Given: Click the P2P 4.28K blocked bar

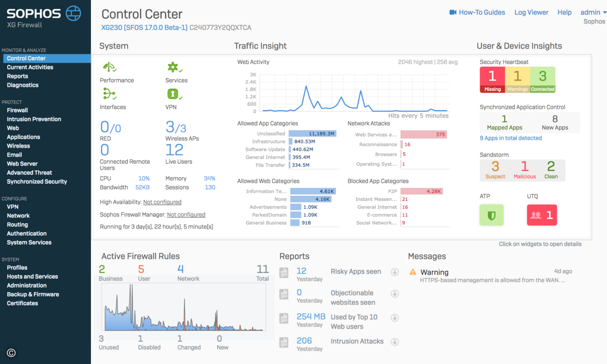Looking at the screenshot, I should (422, 191).
